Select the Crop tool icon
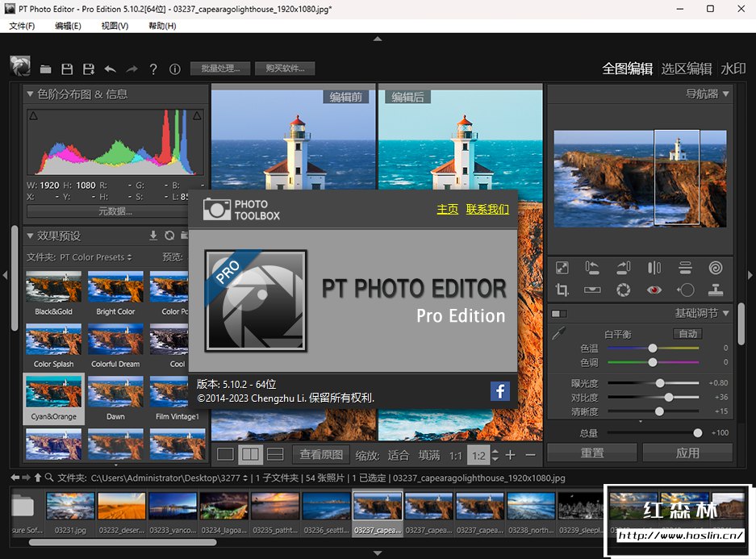The height and width of the screenshot is (559, 756). 562,290
